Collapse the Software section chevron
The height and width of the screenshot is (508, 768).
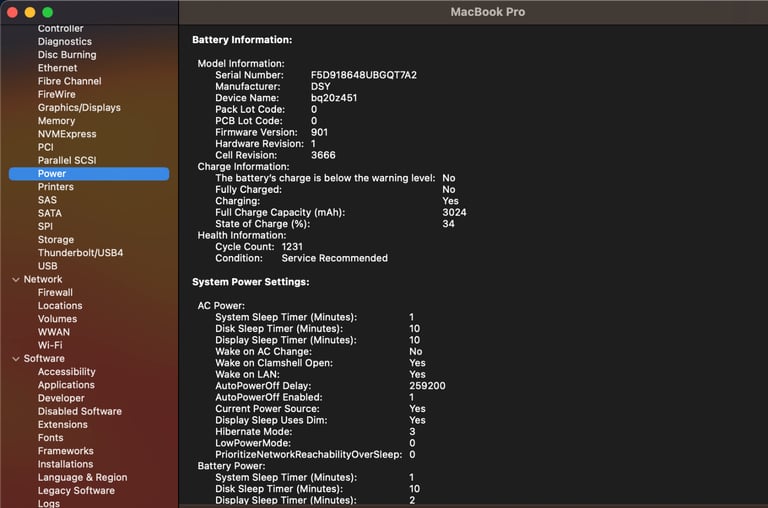pos(16,359)
